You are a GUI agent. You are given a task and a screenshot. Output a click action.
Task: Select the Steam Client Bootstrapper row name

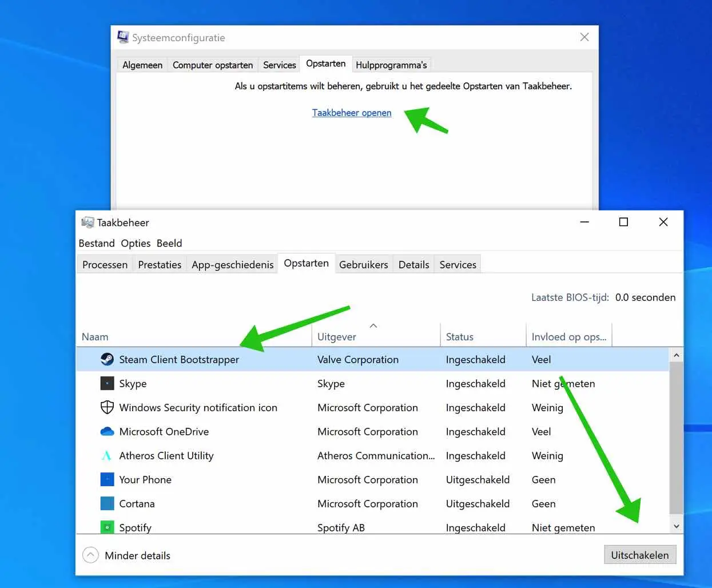click(x=179, y=359)
